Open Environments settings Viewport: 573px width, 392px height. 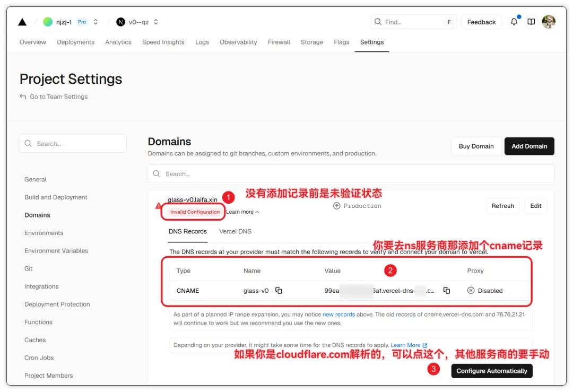point(44,233)
